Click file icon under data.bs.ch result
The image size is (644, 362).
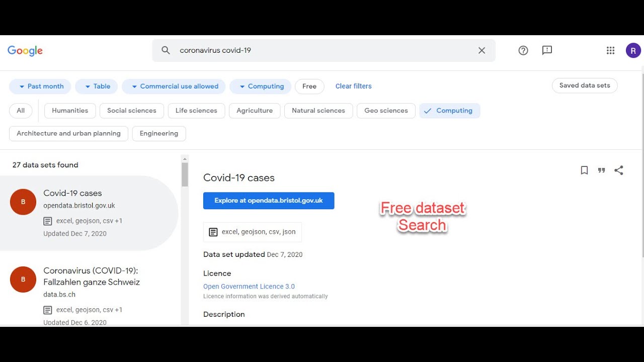pyautogui.click(x=48, y=310)
